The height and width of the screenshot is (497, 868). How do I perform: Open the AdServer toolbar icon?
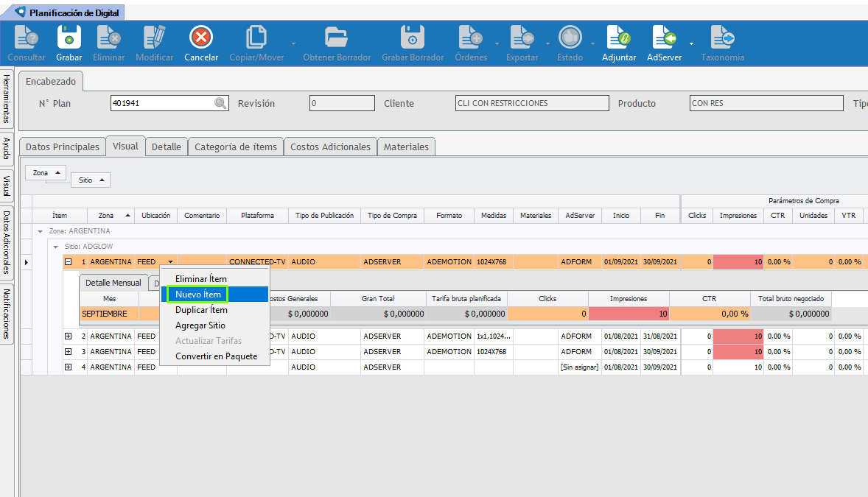click(662, 38)
